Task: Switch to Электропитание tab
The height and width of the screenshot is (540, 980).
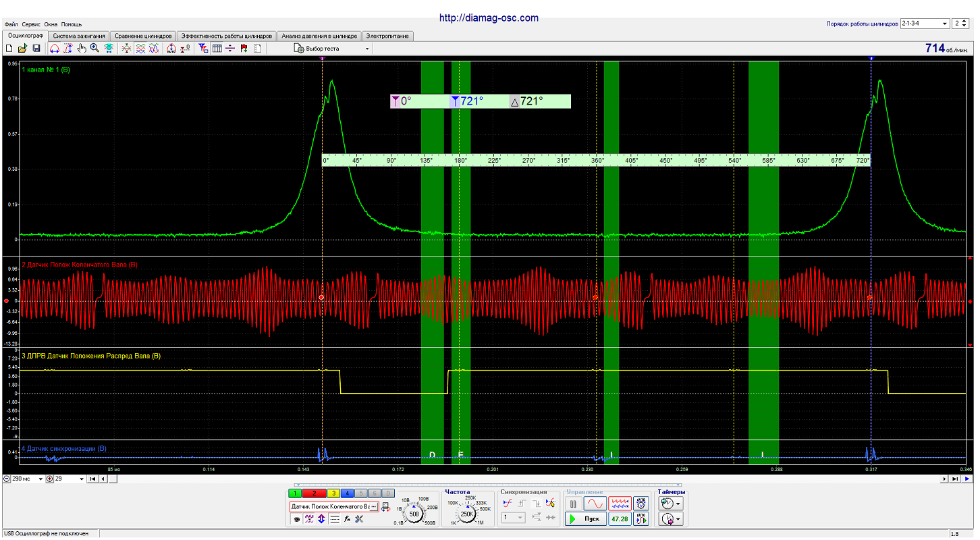Action: point(387,36)
